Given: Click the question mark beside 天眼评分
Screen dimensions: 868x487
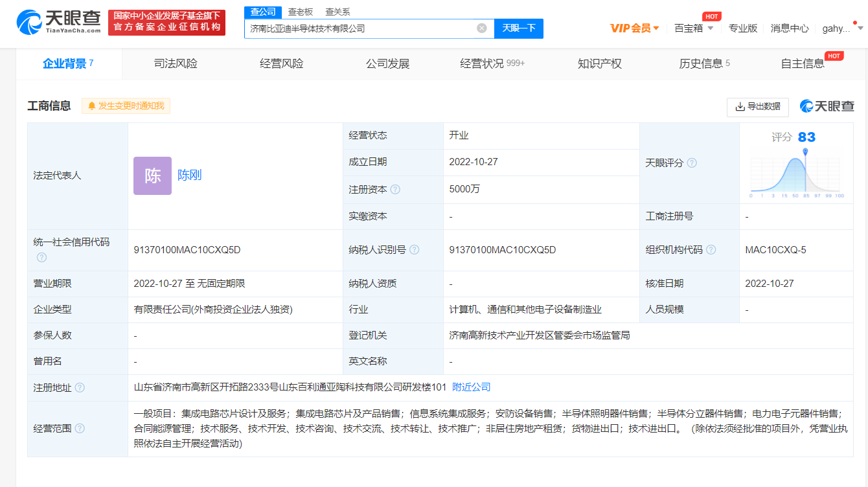Looking at the screenshot, I should pyautogui.click(x=692, y=163).
